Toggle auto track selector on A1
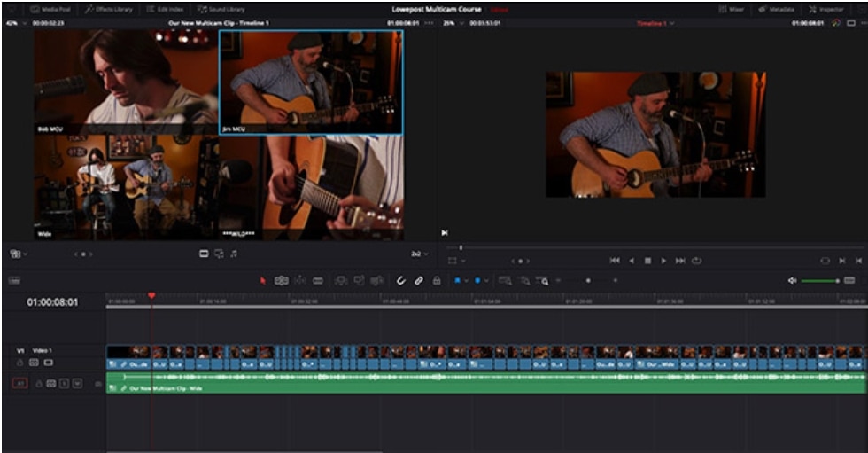868x453 pixels. coord(51,383)
